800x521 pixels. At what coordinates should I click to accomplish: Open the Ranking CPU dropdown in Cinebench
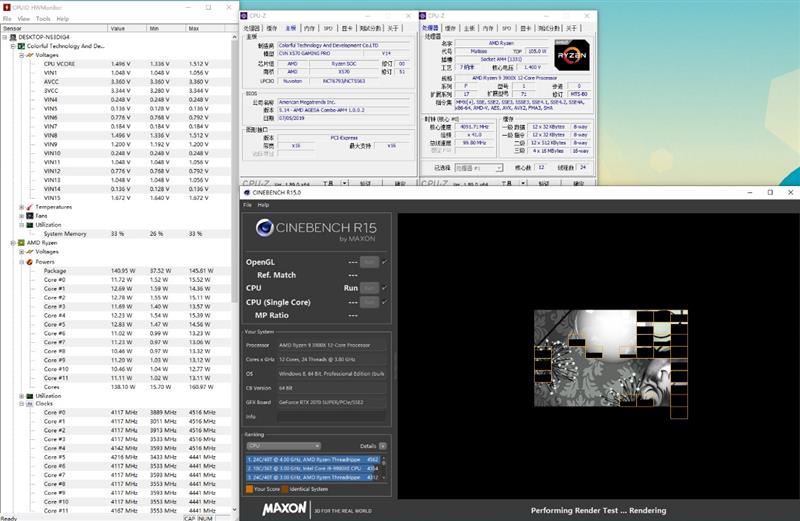pos(284,446)
